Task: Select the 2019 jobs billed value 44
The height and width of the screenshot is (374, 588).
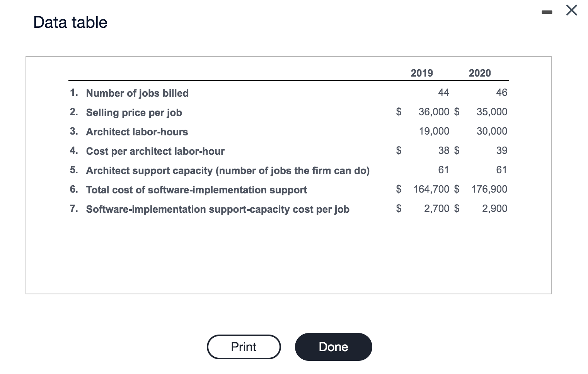Action: coord(443,92)
